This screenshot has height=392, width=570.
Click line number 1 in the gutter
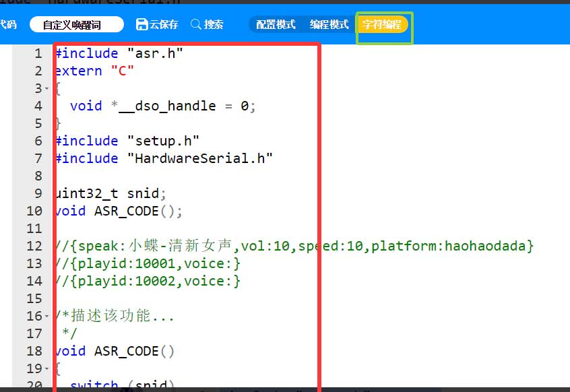pos(38,53)
